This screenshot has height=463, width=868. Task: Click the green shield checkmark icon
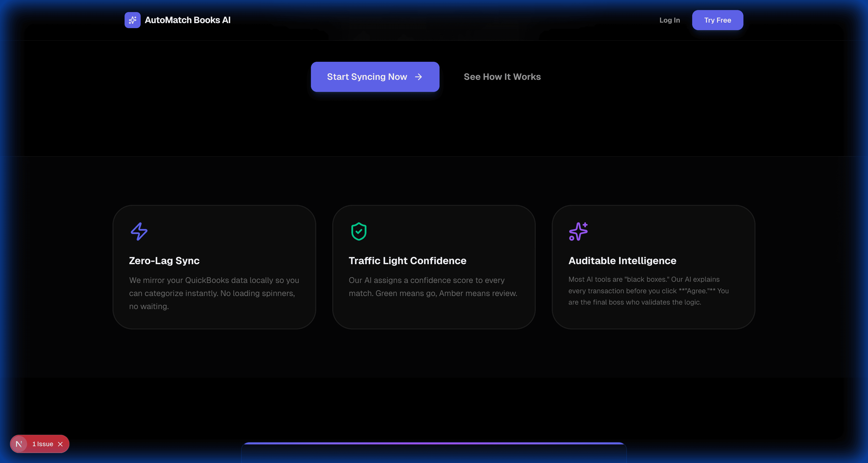coord(358,231)
